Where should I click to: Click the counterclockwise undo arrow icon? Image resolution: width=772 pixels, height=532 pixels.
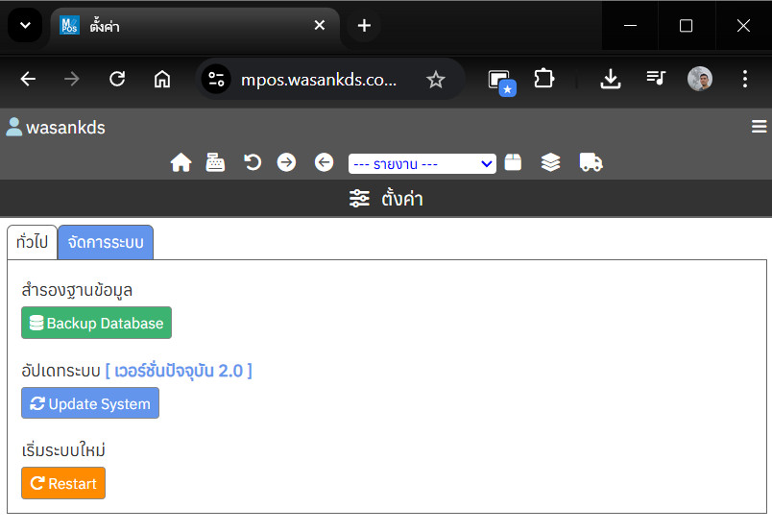click(x=253, y=162)
